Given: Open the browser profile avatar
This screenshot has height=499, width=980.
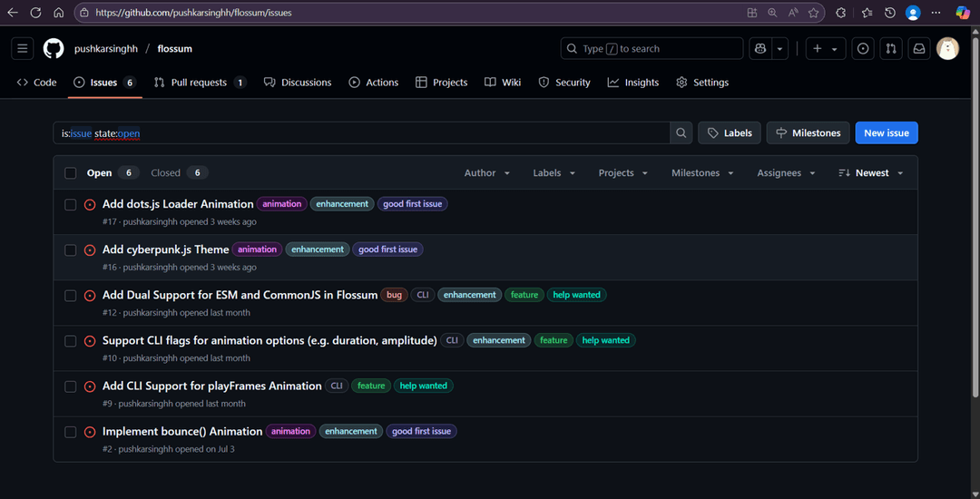Looking at the screenshot, I should pyautogui.click(x=913, y=13).
